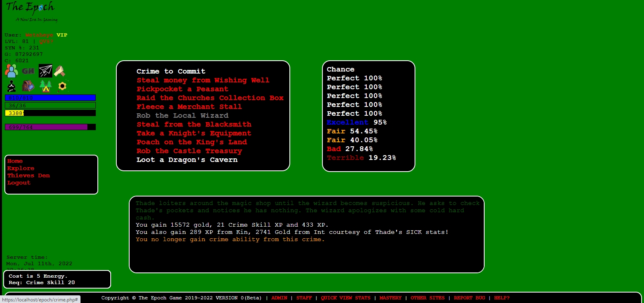The image size is (644, 303).
Task: Open the backpack inventory icon
Action: pyautogui.click(x=28, y=86)
